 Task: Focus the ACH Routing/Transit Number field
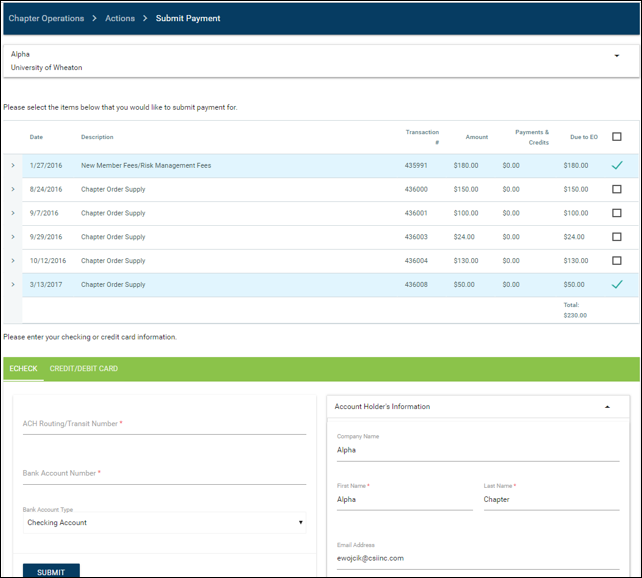click(x=164, y=424)
